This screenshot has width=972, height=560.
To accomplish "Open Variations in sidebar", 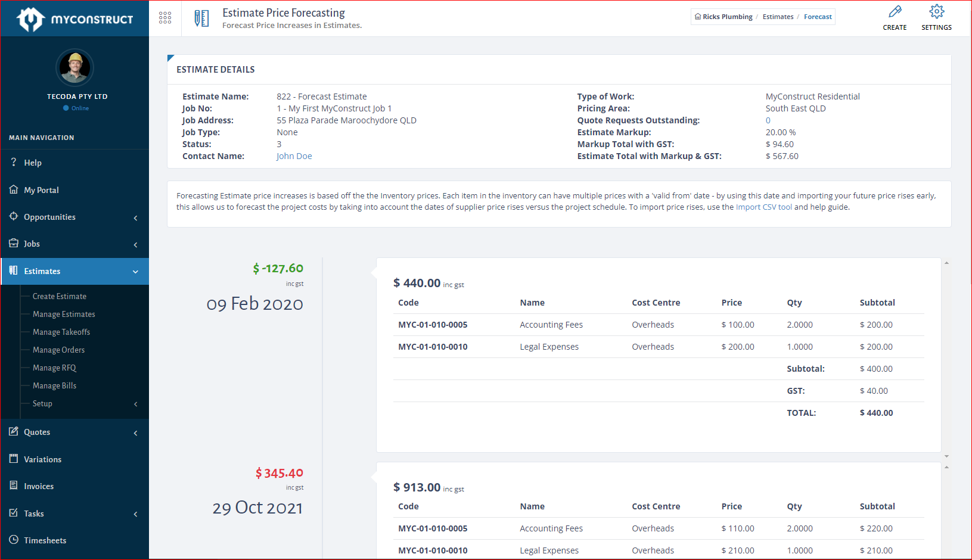I will click(42, 459).
